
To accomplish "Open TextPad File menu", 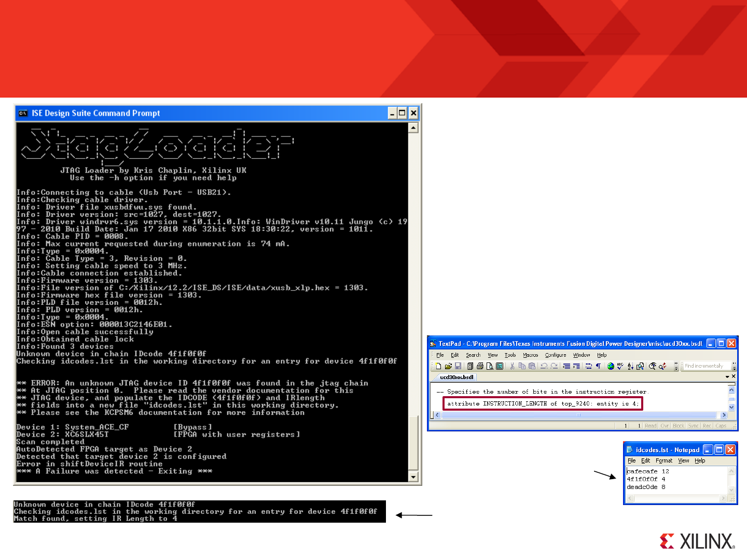I will click(440, 355).
